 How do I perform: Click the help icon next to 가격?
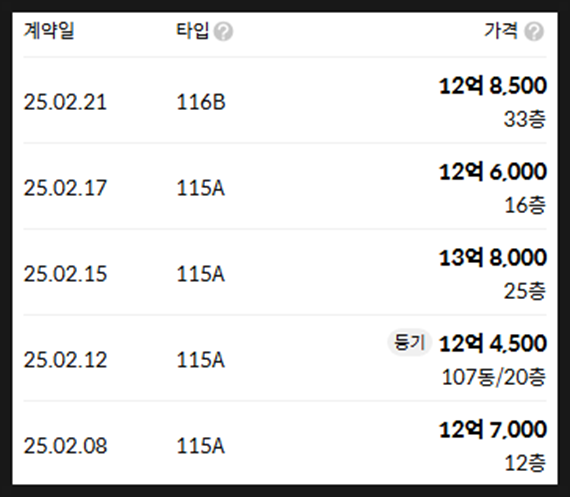pyautogui.click(x=534, y=31)
